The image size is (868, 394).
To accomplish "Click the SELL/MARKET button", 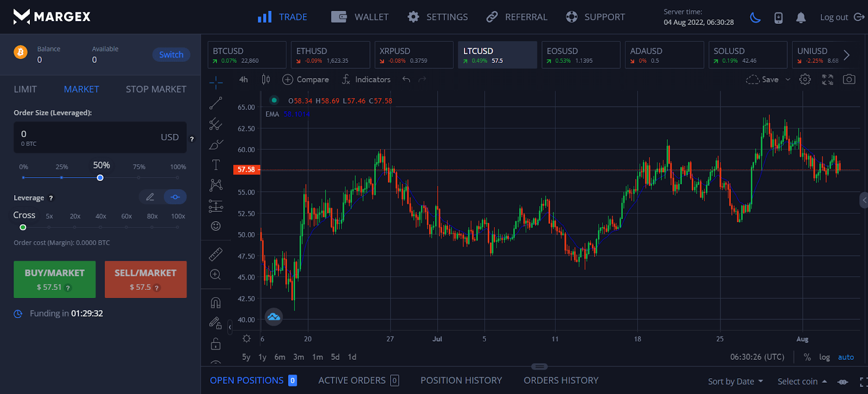I will [145, 280].
